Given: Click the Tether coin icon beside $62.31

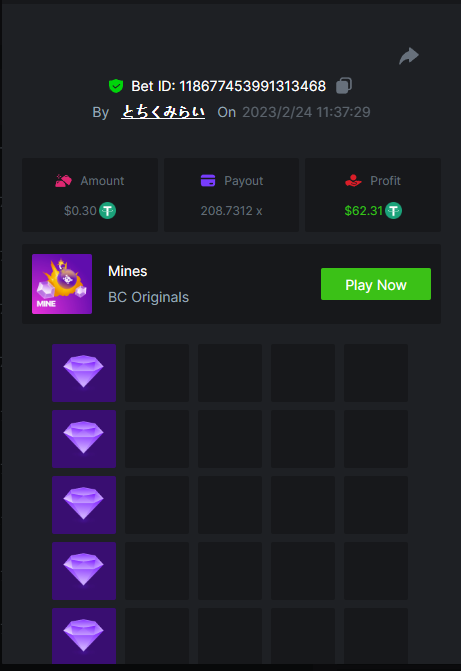Looking at the screenshot, I should (x=393, y=211).
